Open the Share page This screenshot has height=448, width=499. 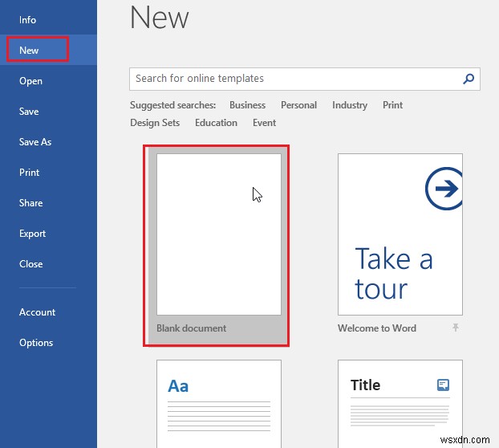click(30, 203)
